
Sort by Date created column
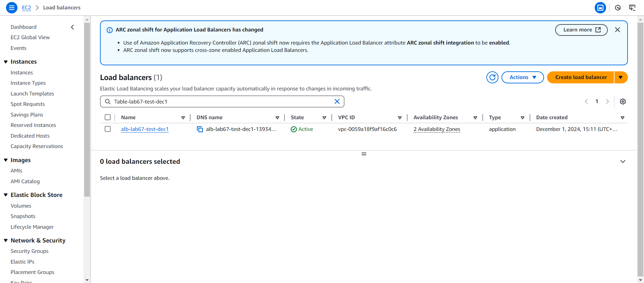coord(623,118)
